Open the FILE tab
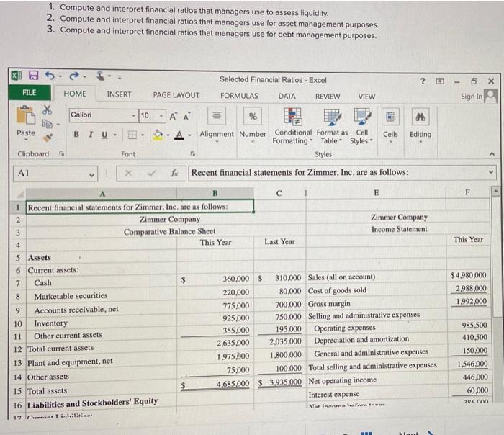This screenshot has width=504, height=435. coord(30,93)
